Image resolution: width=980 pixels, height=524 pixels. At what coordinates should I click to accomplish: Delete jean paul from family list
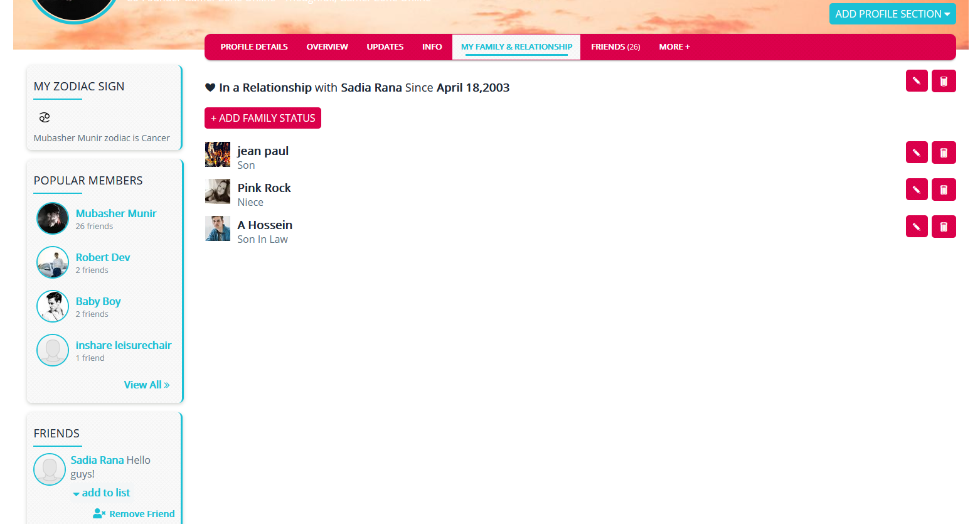pyautogui.click(x=943, y=152)
